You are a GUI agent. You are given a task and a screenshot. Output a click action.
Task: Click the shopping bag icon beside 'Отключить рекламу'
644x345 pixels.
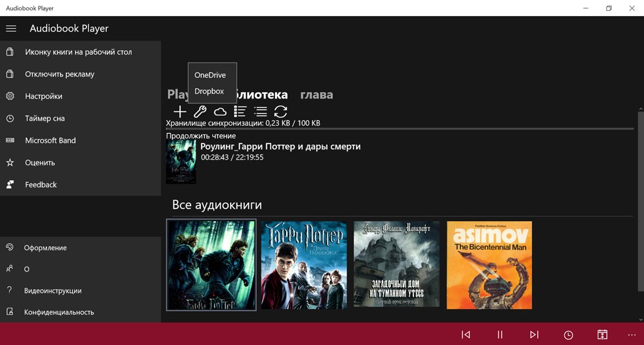tap(10, 74)
